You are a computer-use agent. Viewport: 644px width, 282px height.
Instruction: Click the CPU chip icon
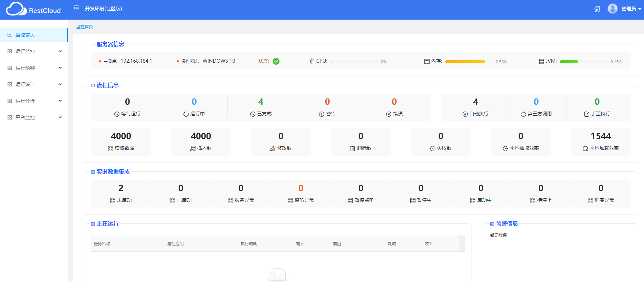point(312,61)
